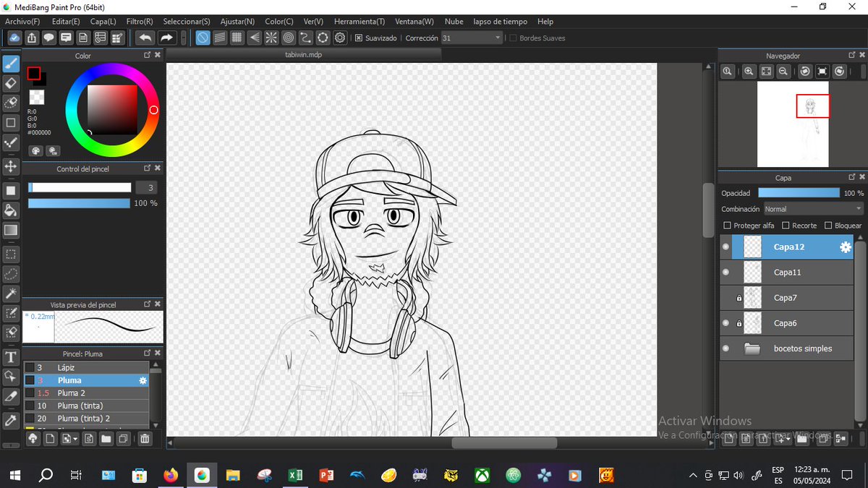Enable the crisscross grid snap
The height and width of the screenshot is (488, 868).
pos(237,38)
